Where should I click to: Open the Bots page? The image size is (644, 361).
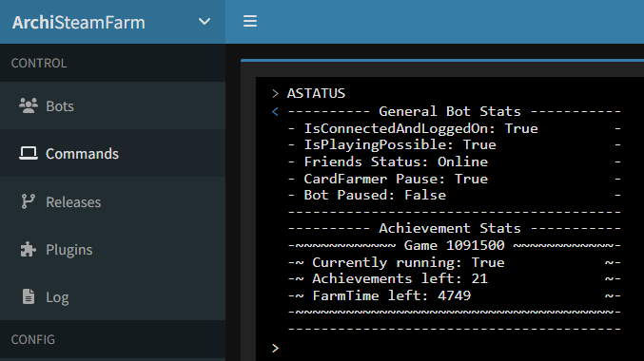point(112,105)
